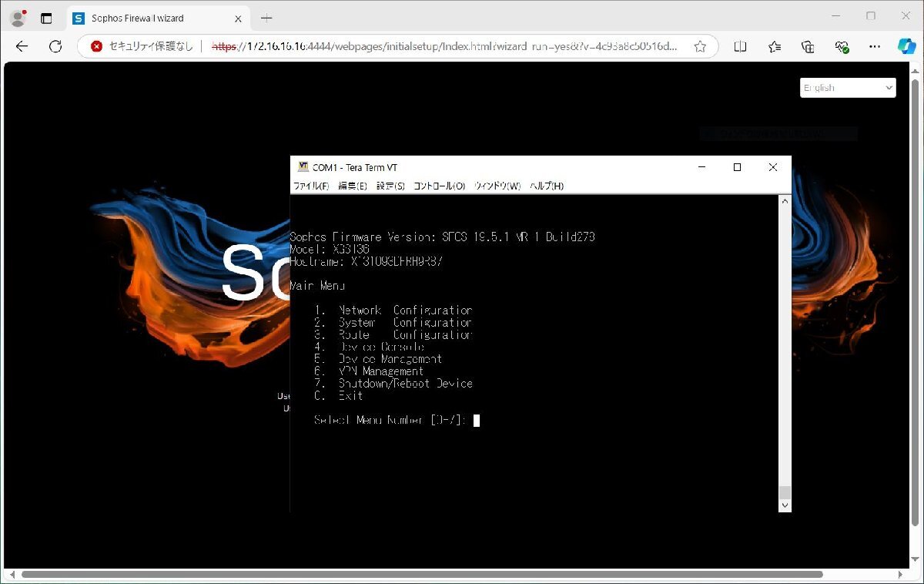The height and width of the screenshot is (584, 924).
Task: Open the favorites list icon
Action: [x=775, y=46]
